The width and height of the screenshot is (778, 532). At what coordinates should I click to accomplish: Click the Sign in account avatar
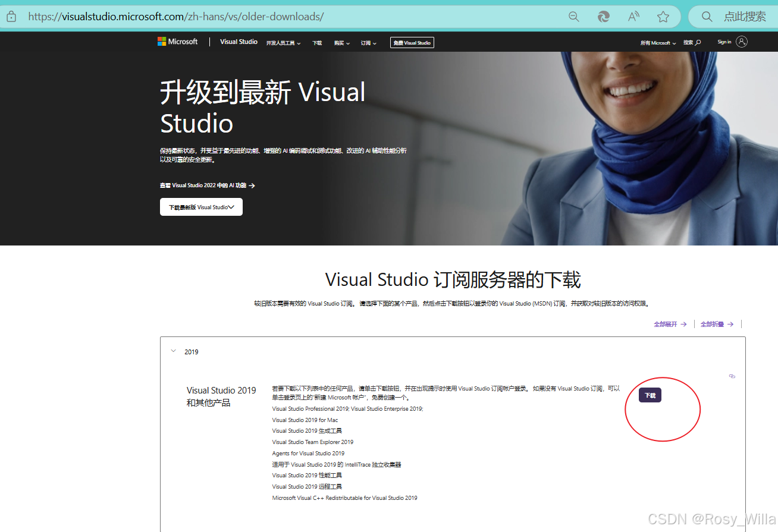click(742, 42)
